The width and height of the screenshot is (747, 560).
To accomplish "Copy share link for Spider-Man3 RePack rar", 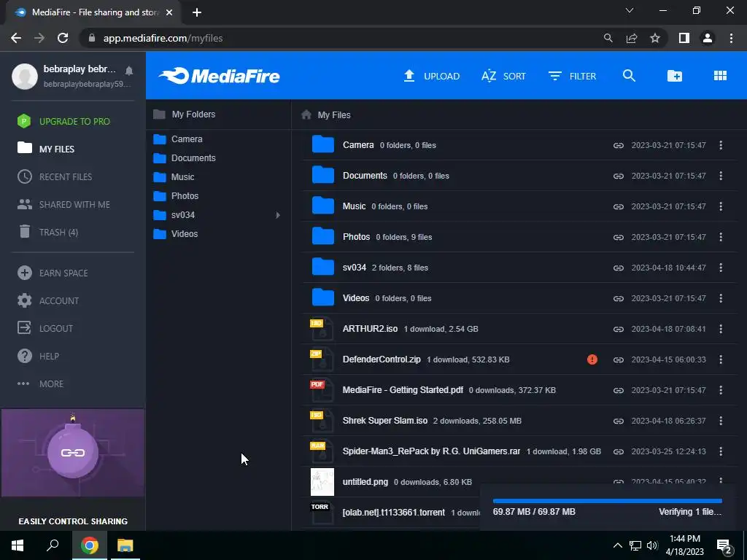I will click(x=619, y=451).
